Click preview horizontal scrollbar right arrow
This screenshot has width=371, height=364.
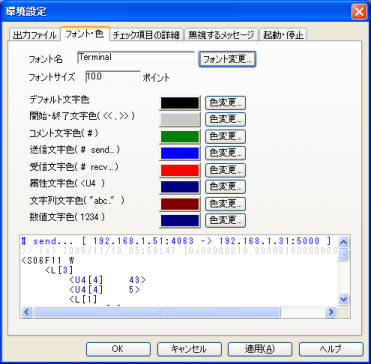point(331,312)
